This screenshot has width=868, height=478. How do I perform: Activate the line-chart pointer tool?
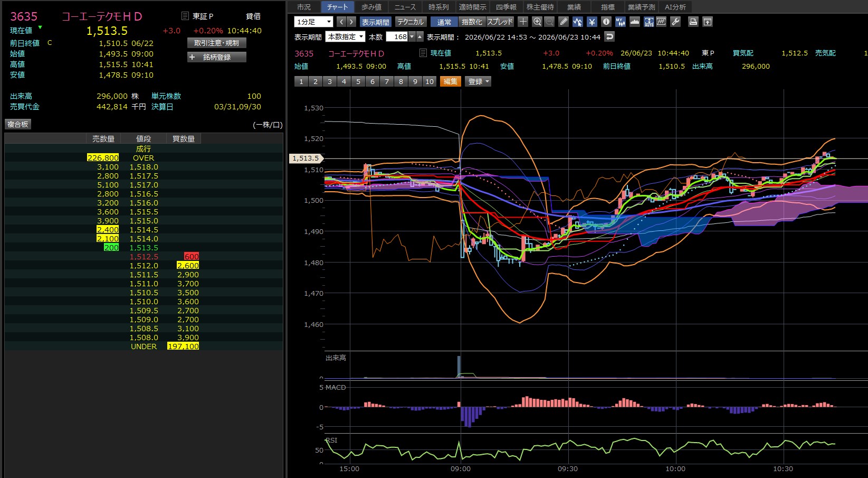[578, 22]
